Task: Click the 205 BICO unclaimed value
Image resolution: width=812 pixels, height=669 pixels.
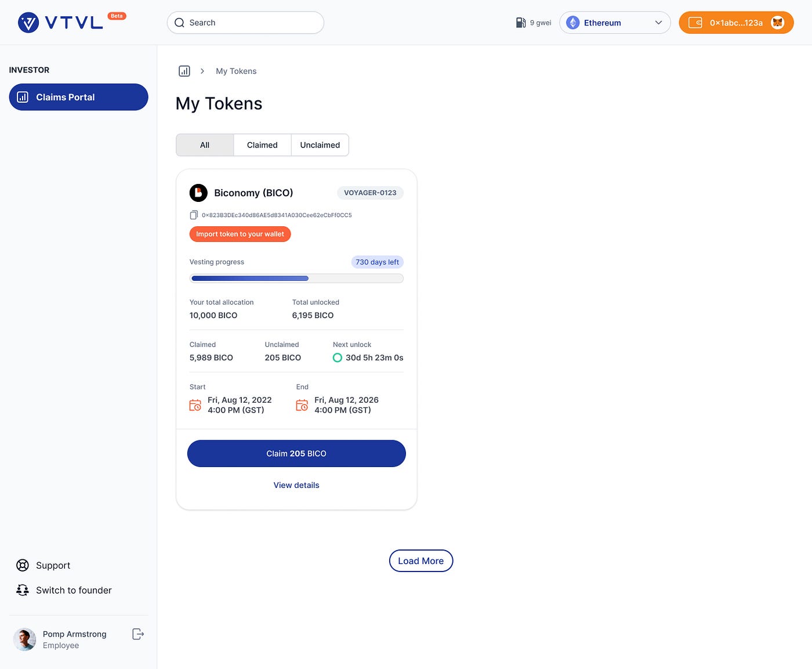Action: [x=283, y=357]
